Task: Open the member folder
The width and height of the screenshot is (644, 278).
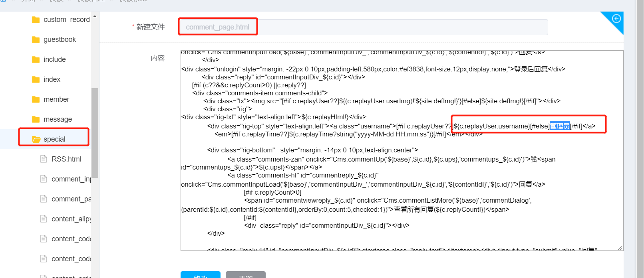Action: (x=56, y=99)
